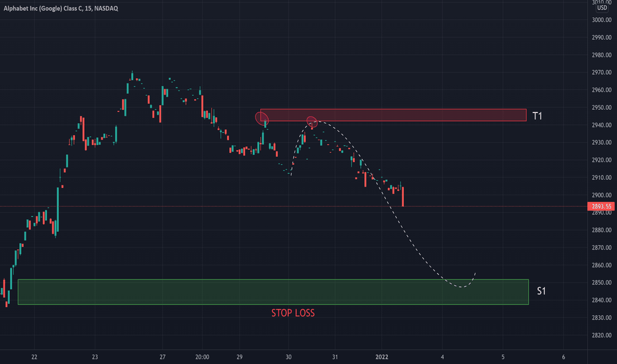Click date label 29 on time axis
The width and height of the screenshot is (617, 364).
240,357
